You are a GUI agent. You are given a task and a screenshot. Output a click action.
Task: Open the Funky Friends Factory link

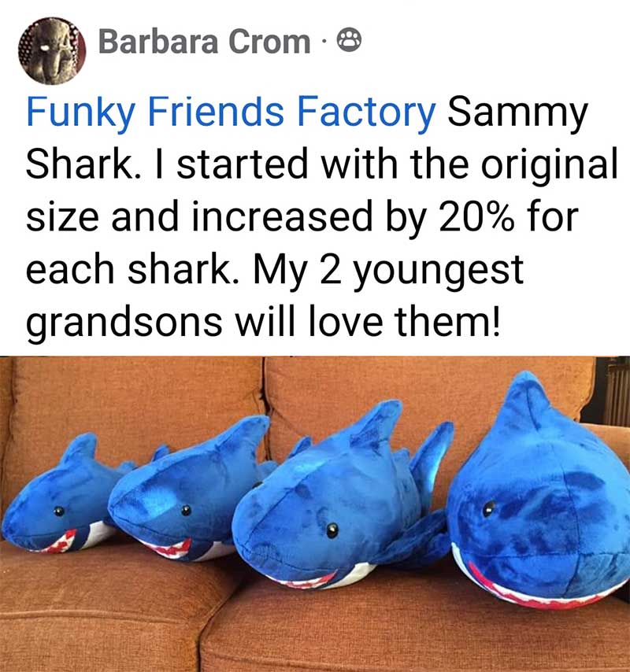pyautogui.click(x=231, y=113)
